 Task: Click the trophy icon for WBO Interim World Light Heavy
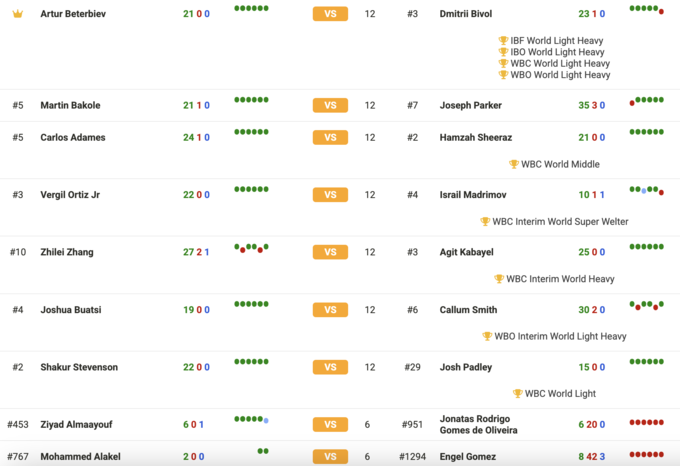[487, 336]
